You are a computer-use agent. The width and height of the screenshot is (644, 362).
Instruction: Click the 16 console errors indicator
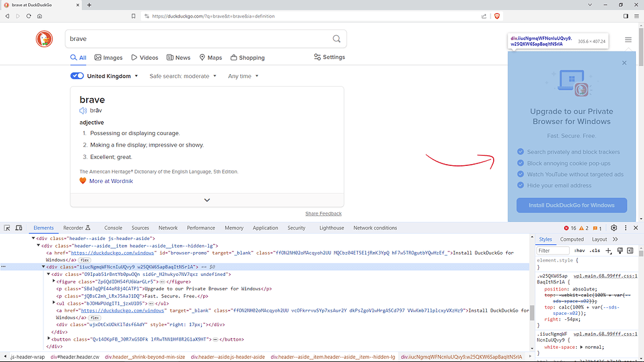pyautogui.click(x=569, y=228)
